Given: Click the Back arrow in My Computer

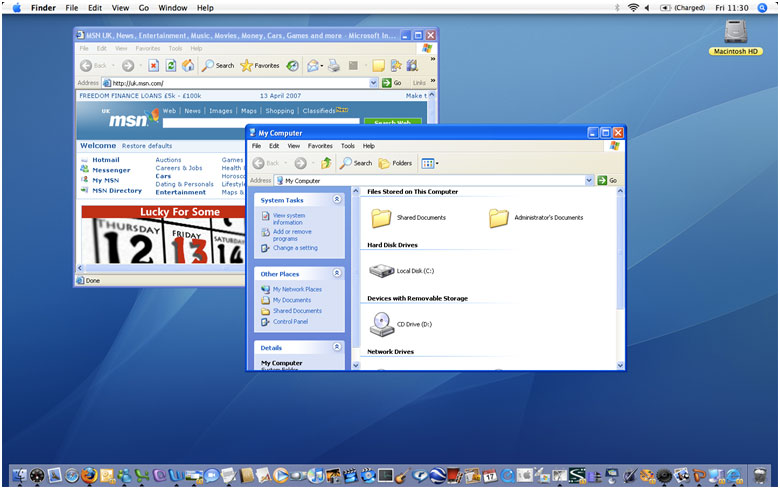Looking at the screenshot, I should pyautogui.click(x=258, y=163).
